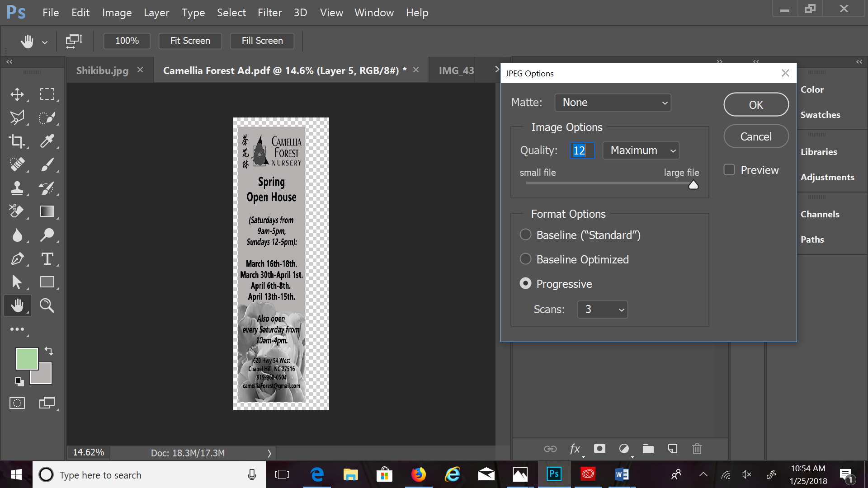This screenshot has height=488, width=868.
Task: Select the Move tool
Action: (x=17, y=94)
